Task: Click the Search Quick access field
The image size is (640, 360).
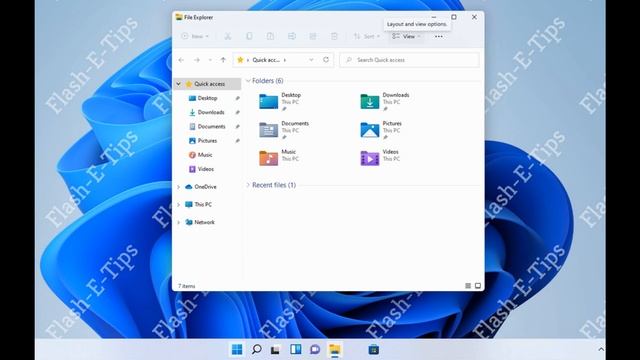Action: click(x=409, y=60)
